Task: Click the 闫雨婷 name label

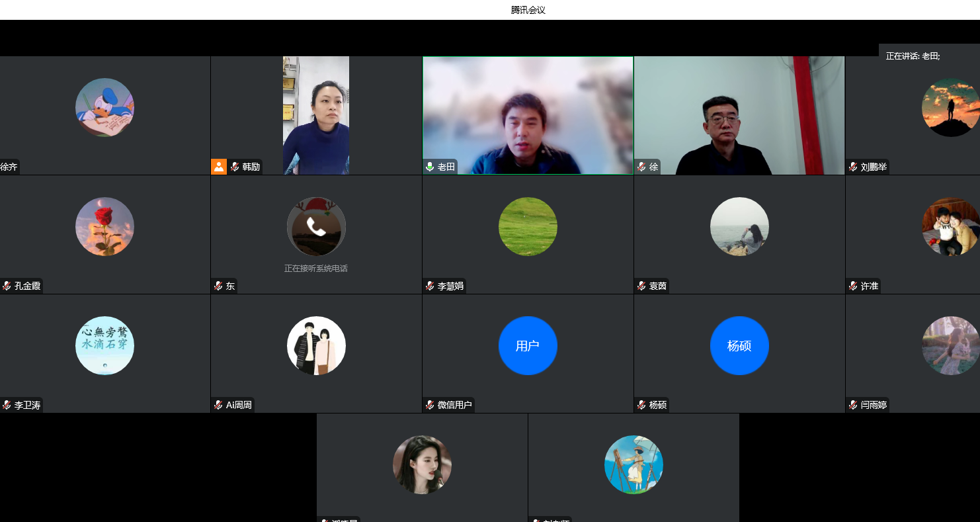Action: click(x=874, y=405)
